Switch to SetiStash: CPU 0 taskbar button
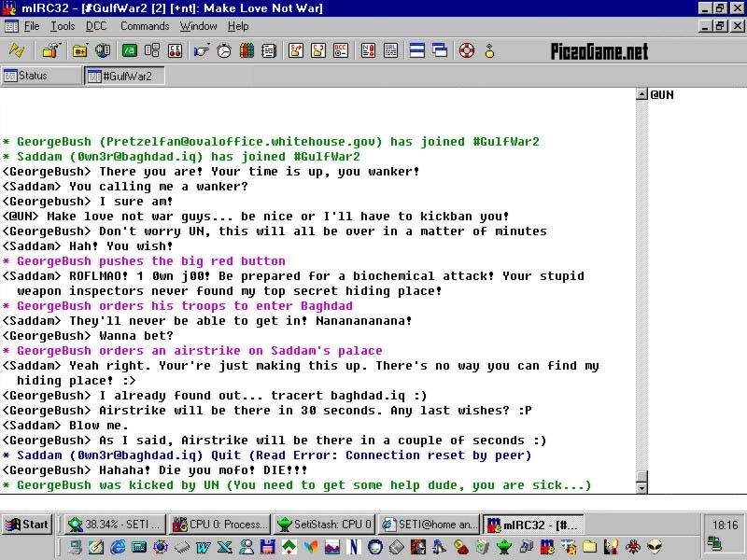Image resolution: width=747 pixels, height=560 pixels. coord(324,525)
